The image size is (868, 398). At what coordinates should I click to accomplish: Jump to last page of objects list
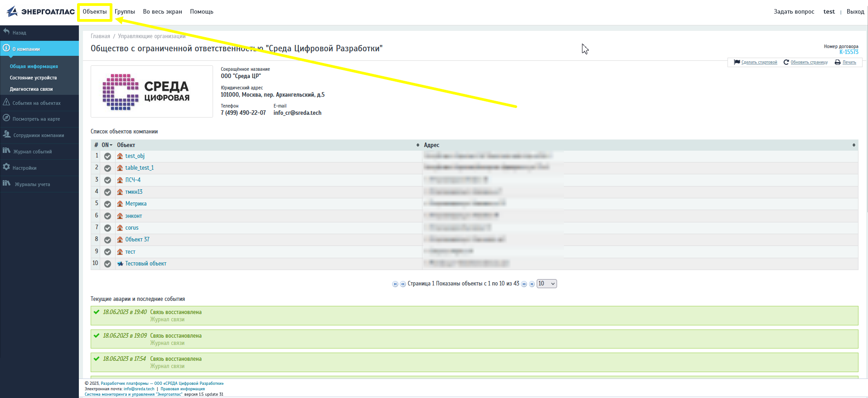(532, 284)
